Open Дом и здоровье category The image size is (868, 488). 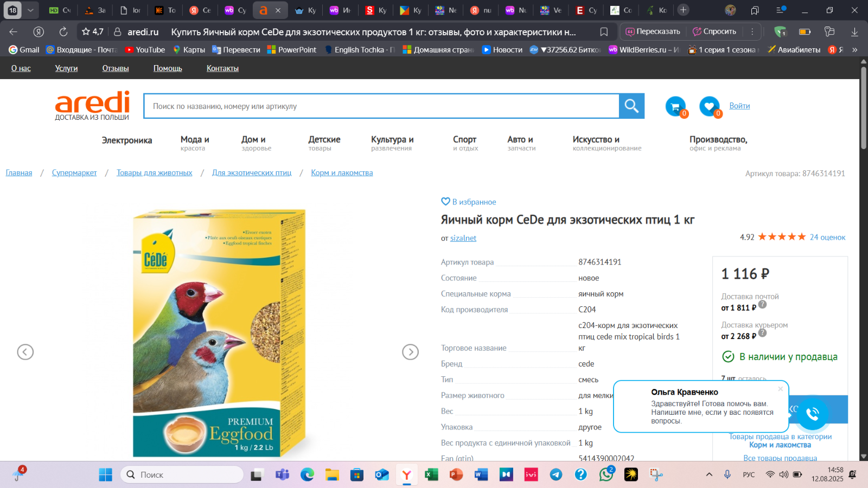(256, 143)
